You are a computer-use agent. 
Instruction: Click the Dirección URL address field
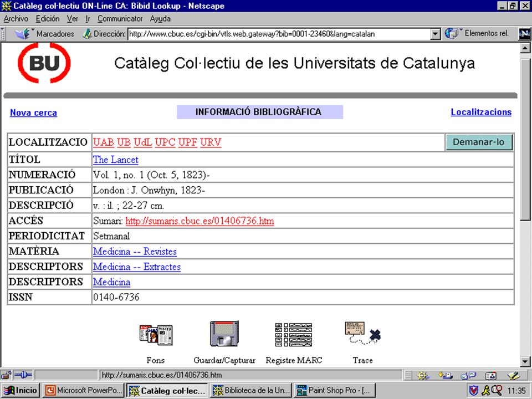279,34
